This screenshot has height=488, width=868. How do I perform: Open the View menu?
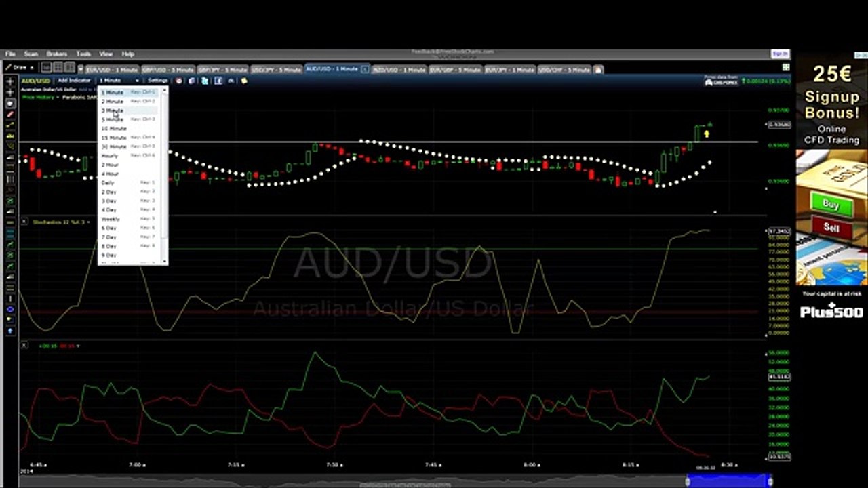coord(106,54)
